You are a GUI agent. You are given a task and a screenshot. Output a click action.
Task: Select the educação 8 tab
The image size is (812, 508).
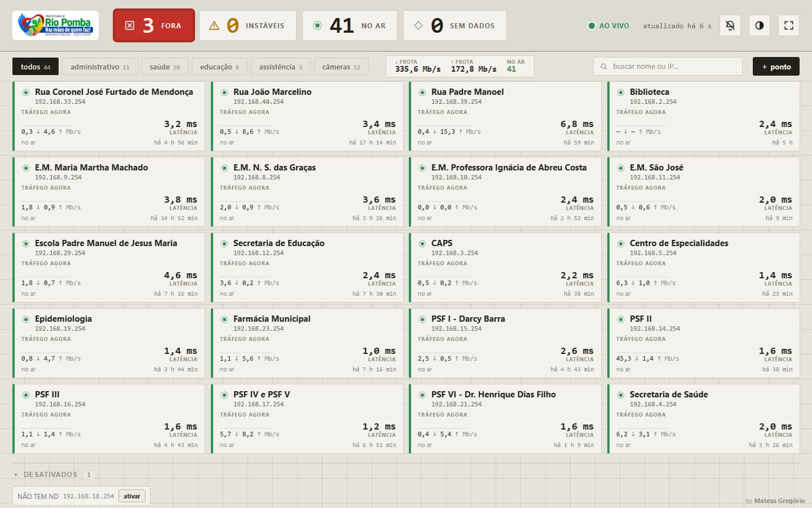[219, 67]
